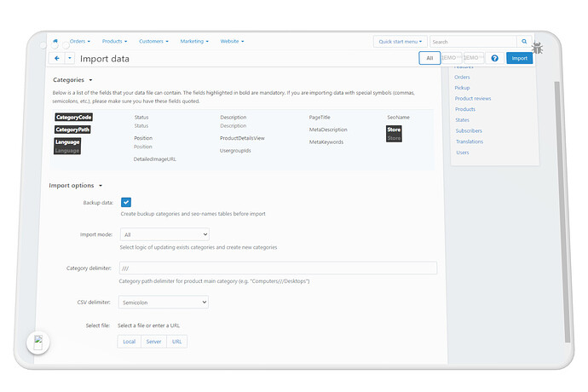Open Products link in sidebar

coord(465,109)
